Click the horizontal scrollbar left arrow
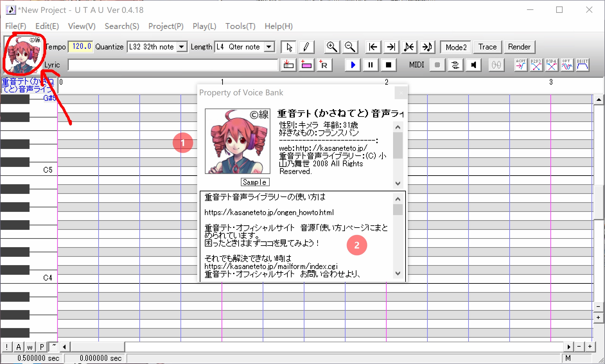Screen dimensions: 605x364 (x=65, y=347)
